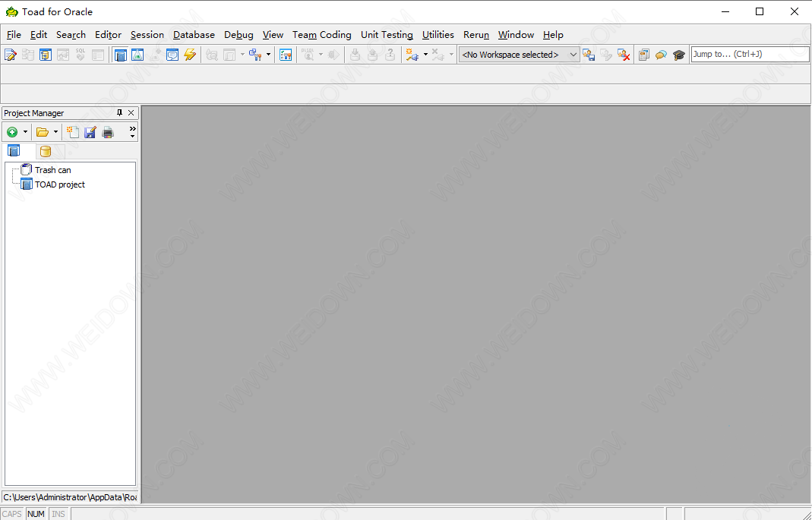This screenshot has width=812, height=520.
Task: Click the open folder icon in Project Manager
Action: [x=43, y=132]
